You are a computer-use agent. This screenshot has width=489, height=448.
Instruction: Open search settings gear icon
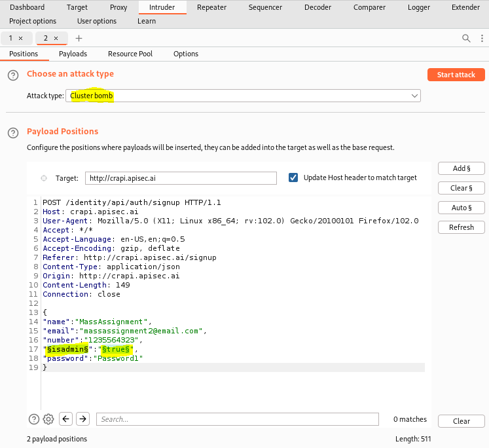click(x=48, y=419)
